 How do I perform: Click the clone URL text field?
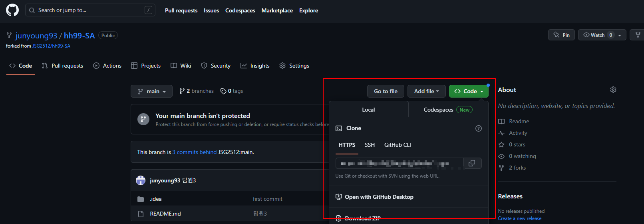[x=400, y=163]
